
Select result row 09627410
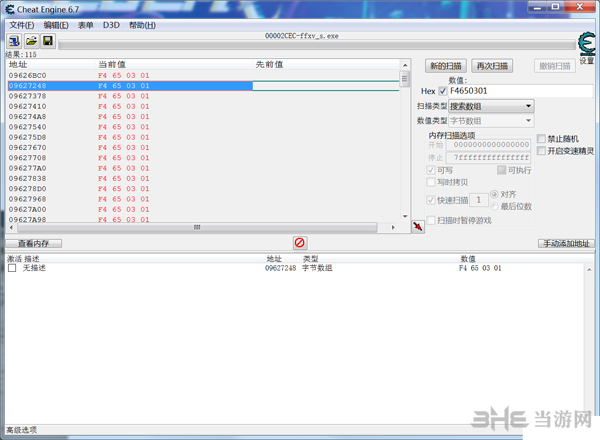tap(203, 106)
